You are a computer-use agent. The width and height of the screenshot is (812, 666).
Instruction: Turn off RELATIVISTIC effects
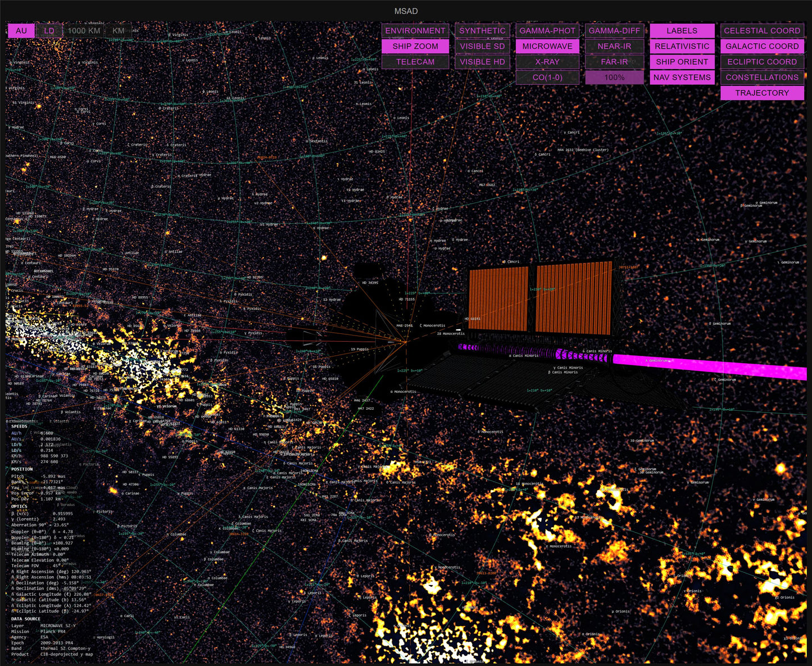pos(682,46)
